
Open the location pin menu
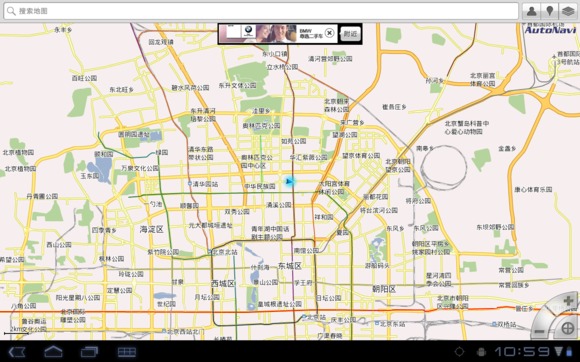tap(550, 11)
